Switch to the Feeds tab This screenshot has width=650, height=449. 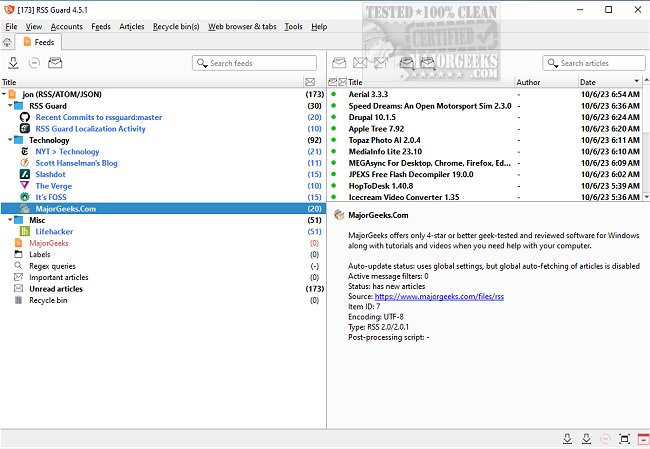(x=39, y=42)
